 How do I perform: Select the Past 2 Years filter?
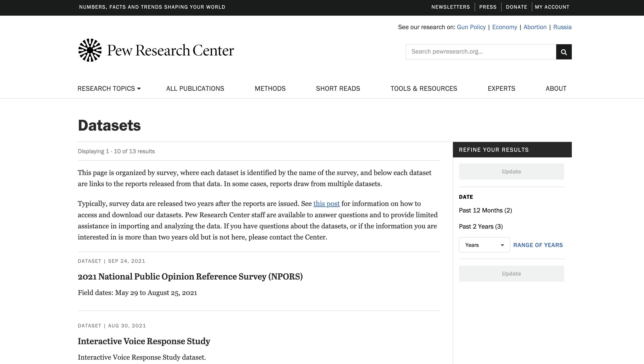point(480,226)
